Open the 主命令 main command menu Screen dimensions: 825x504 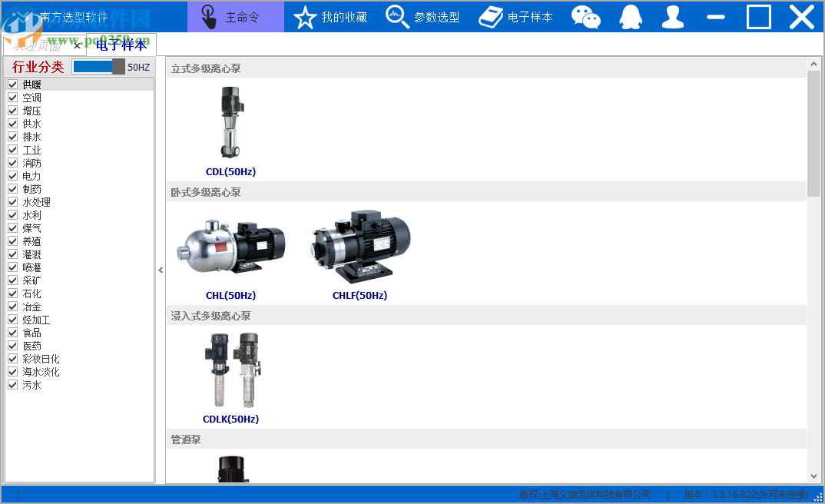click(235, 17)
